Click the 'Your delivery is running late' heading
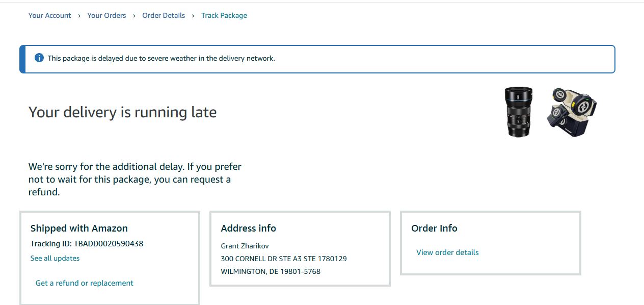The width and height of the screenshot is (644, 305). [122, 112]
